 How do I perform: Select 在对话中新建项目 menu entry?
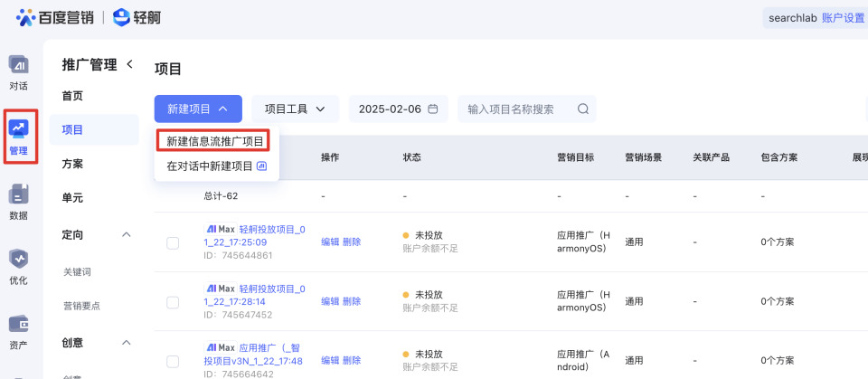coord(216,166)
